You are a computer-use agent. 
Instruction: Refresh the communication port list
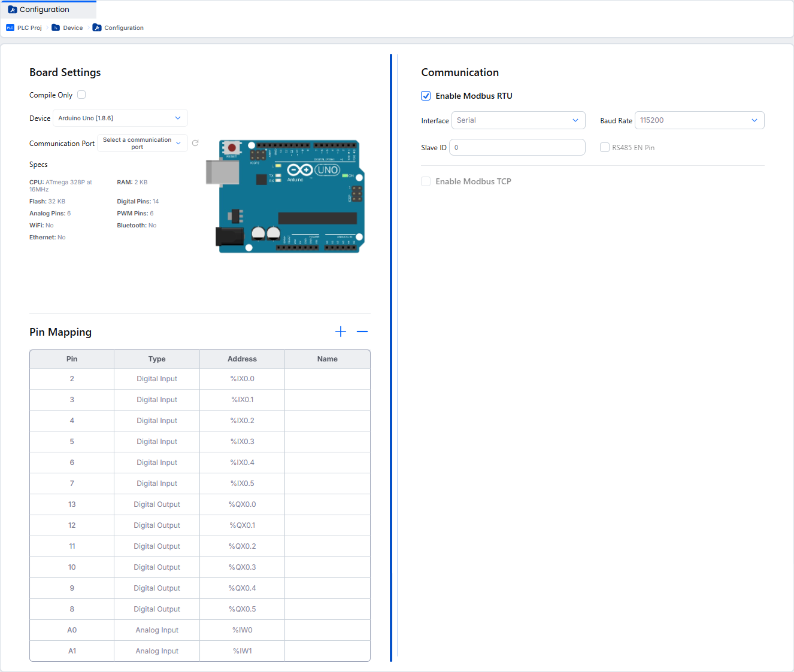pyautogui.click(x=195, y=143)
